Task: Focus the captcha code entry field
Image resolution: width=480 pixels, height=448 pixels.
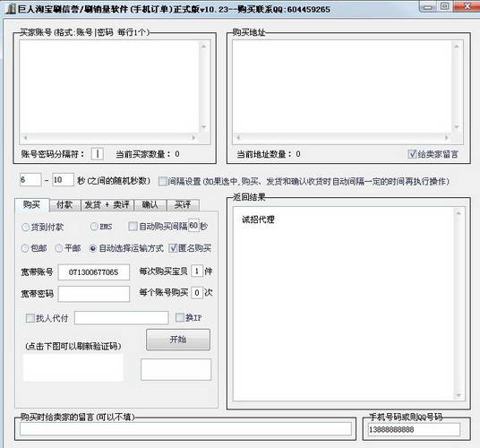Action: [176, 370]
